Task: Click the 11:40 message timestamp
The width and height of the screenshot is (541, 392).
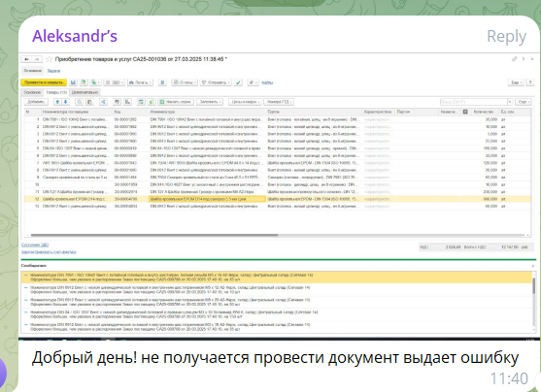Action: coord(509,378)
